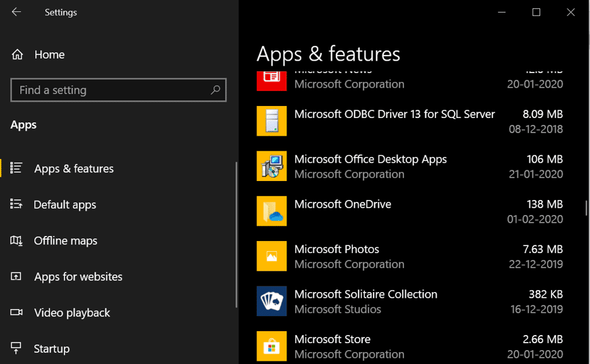Click the 2.66 MB size value

543,339
